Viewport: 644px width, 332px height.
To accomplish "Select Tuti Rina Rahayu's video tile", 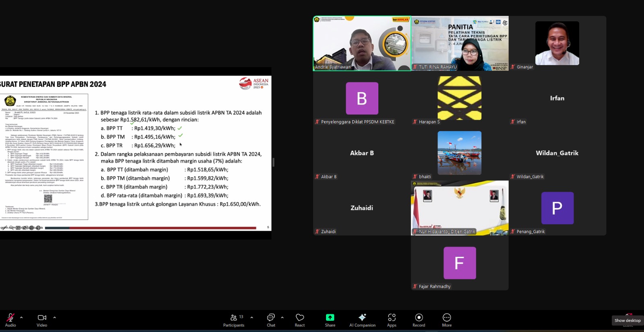I will [x=460, y=43].
